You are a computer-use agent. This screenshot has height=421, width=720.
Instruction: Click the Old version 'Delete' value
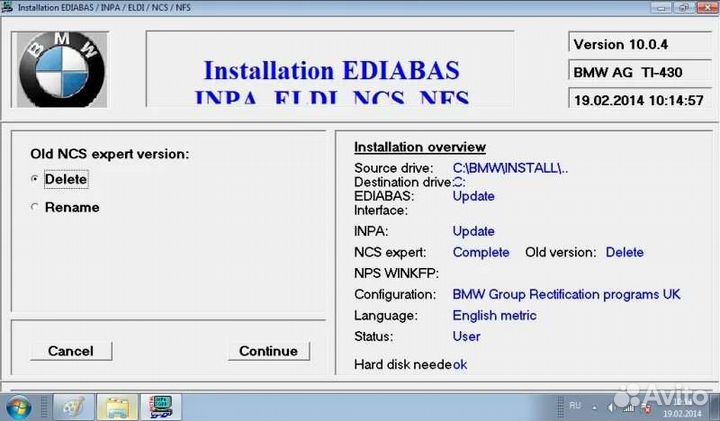(624, 252)
